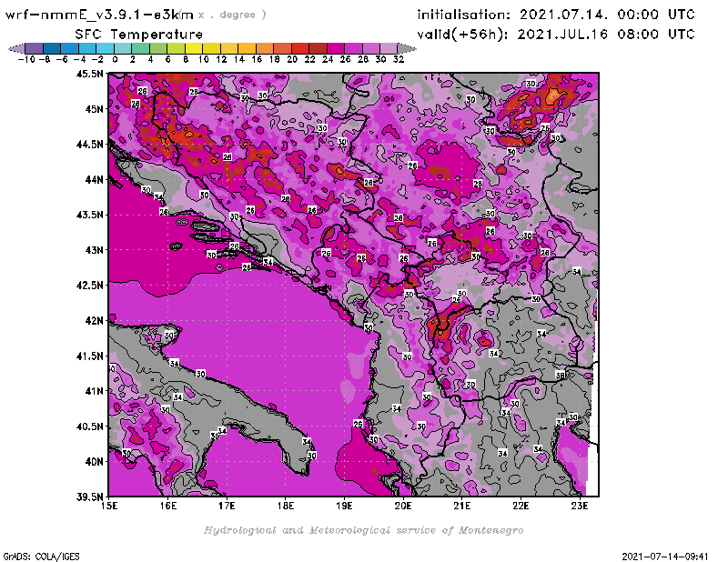Click the 43.5N latitude label
728x562 pixels.
[89, 215]
